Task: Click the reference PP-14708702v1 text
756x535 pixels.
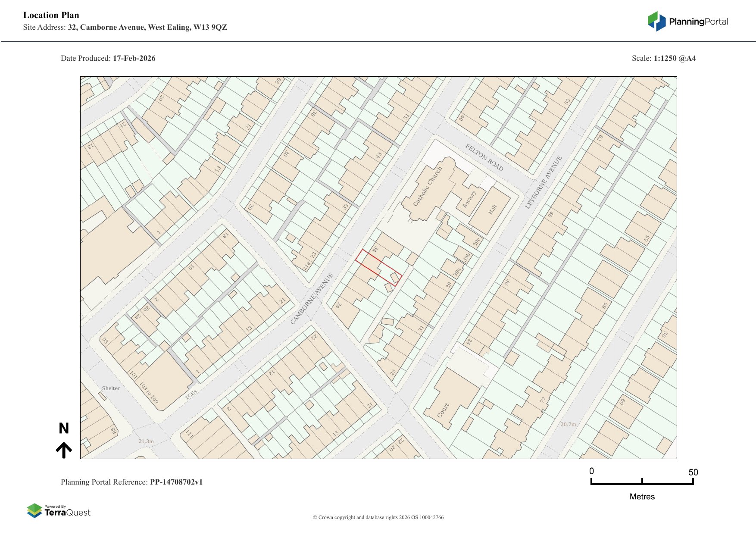Action: pos(176,482)
